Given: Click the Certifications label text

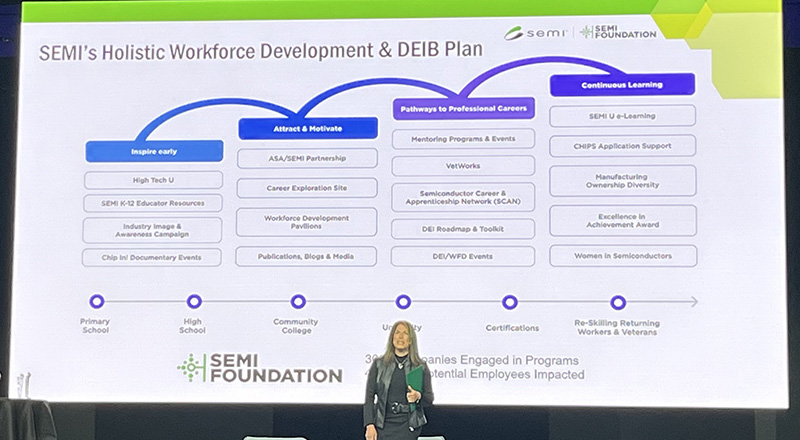Looking at the screenshot, I should click(x=512, y=328).
